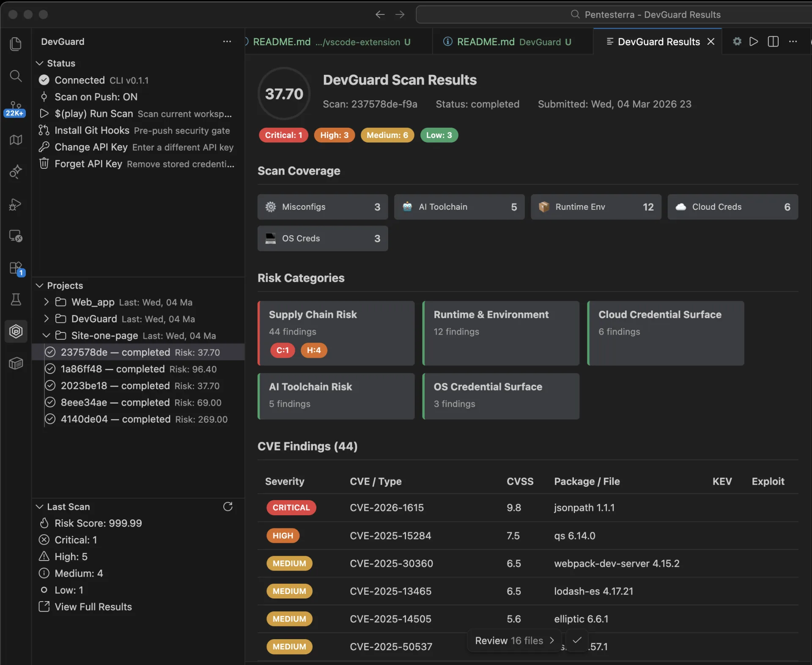Select the DevGuard activity bar icon
812x665 pixels.
16,331
